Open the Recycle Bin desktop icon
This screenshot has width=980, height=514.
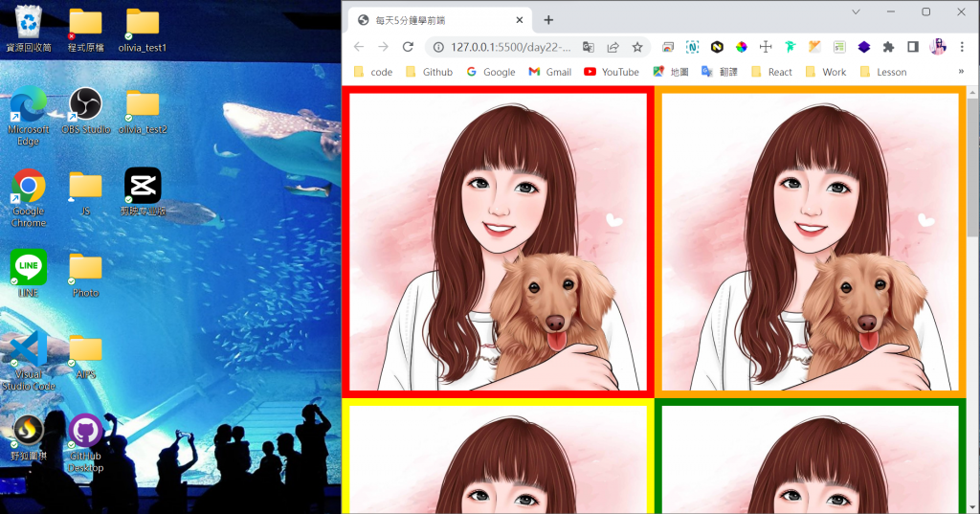[x=29, y=30]
